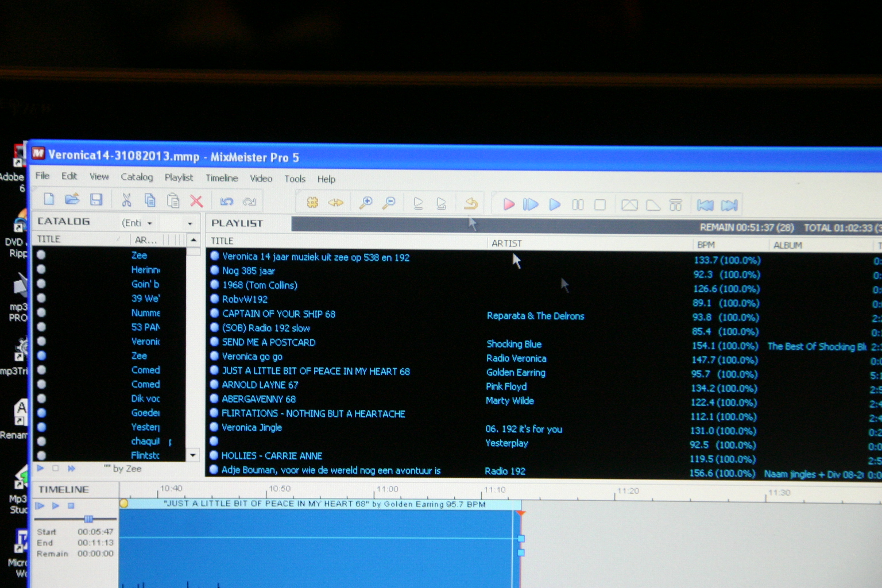
Task: Click the Zoom In magnifier icon
Action: coord(365,203)
